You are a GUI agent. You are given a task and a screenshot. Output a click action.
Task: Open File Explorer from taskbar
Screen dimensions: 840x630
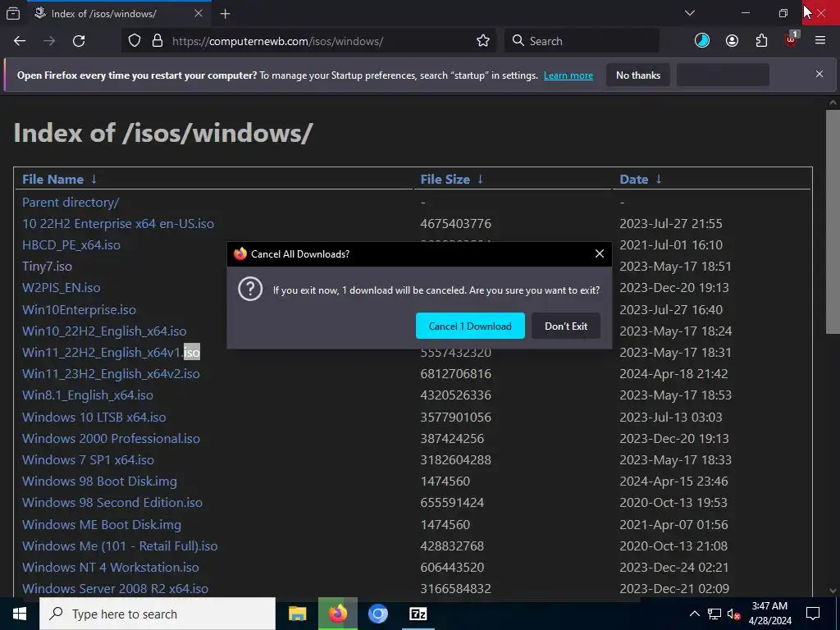pyautogui.click(x=297, y=614)
